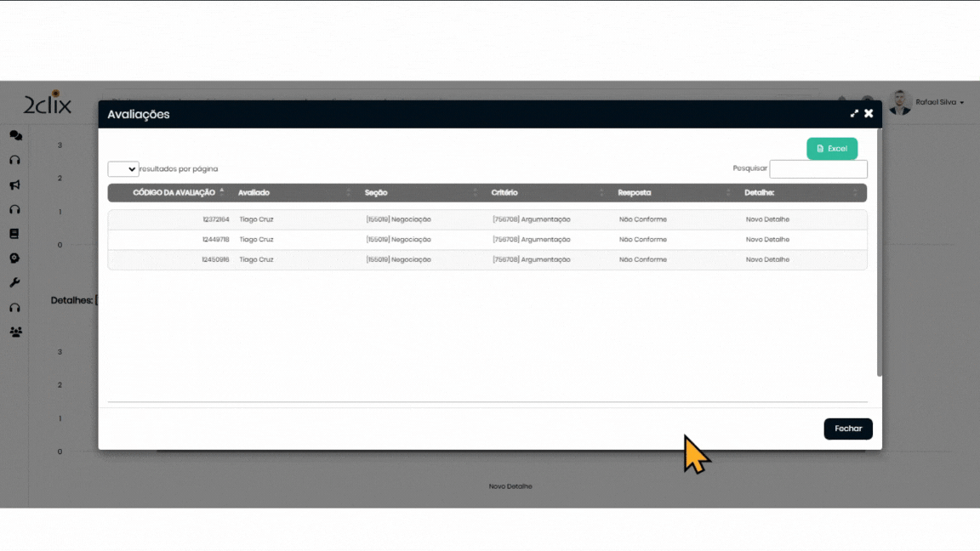
Task: Select the head with gear sidebar icon
Action: tap(14, 258)
